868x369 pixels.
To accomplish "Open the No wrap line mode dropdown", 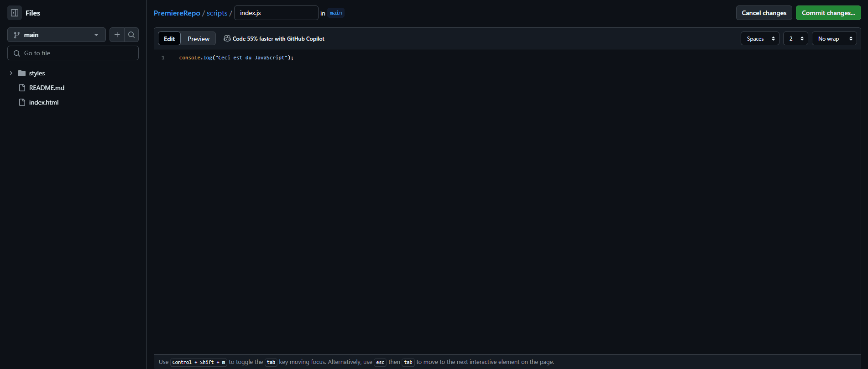I will point(834,39).
